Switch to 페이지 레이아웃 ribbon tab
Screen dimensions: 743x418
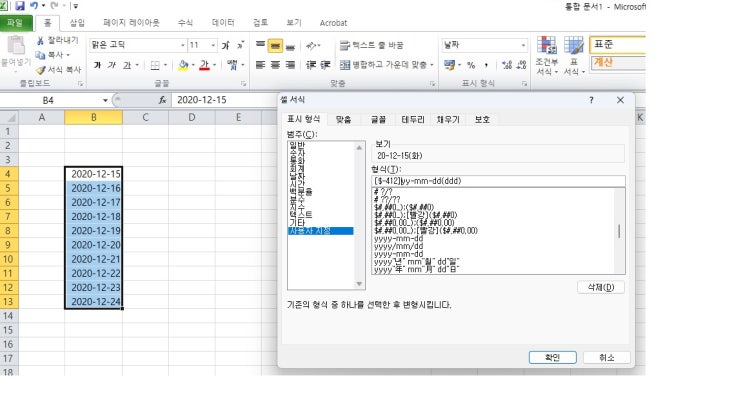point(131,23)
